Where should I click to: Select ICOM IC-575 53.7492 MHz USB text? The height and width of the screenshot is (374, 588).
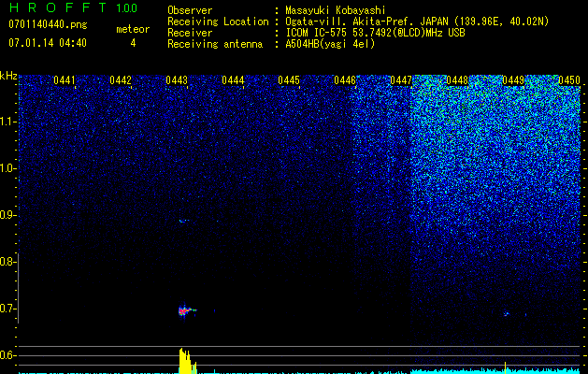pos(375,33)
